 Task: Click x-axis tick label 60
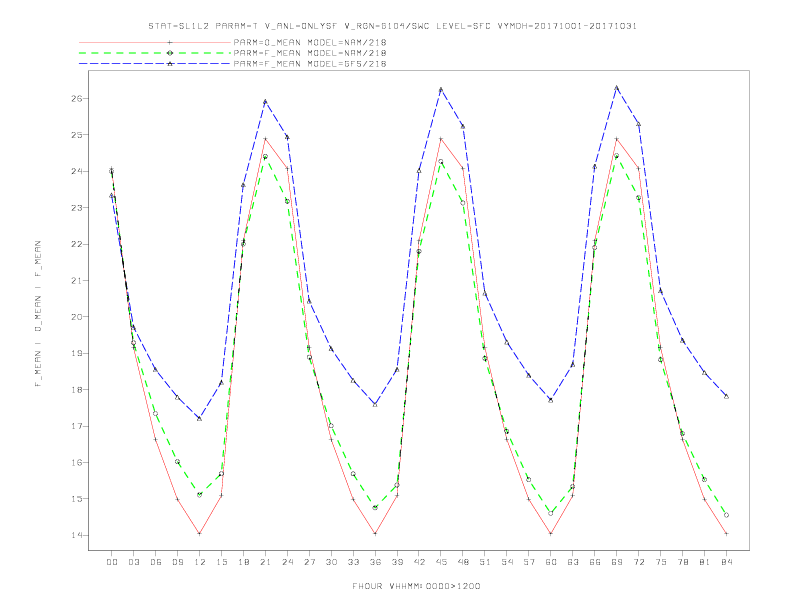[551, 562]
